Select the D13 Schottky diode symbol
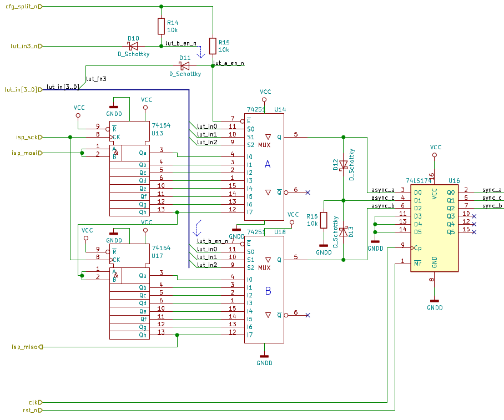The width and height of the screenshot is (504, 420). 343,230
